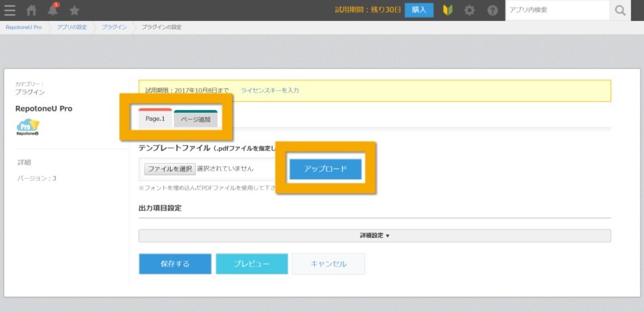Click the アップロード button
Viewport: 644px width, 312px height.
pyautogui.click(x=325, y=169)
